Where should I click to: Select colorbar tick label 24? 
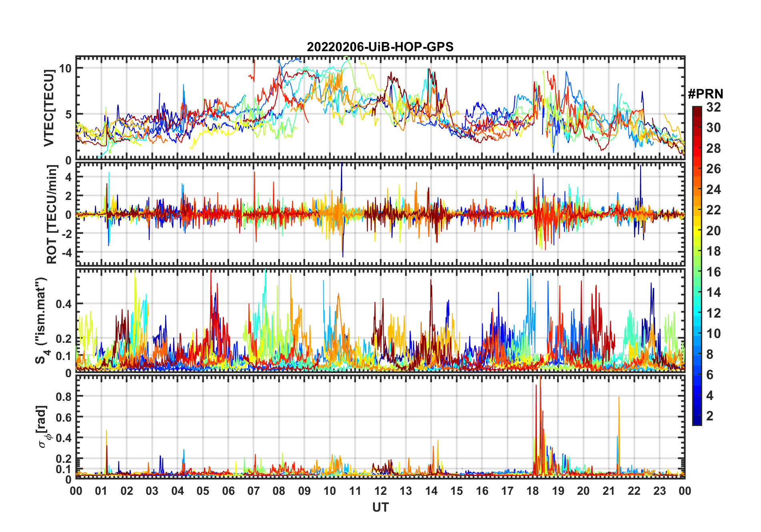click(713, 190)
